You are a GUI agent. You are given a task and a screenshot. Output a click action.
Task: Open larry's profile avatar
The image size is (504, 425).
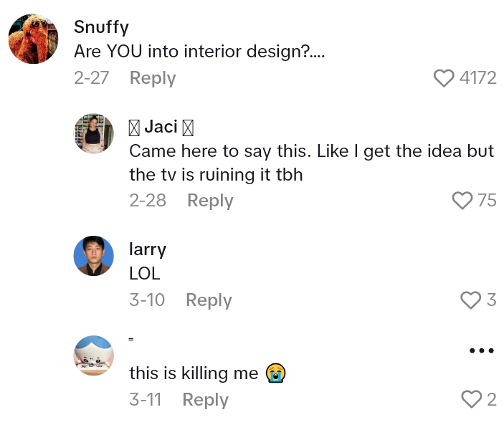tap(94, 256)
